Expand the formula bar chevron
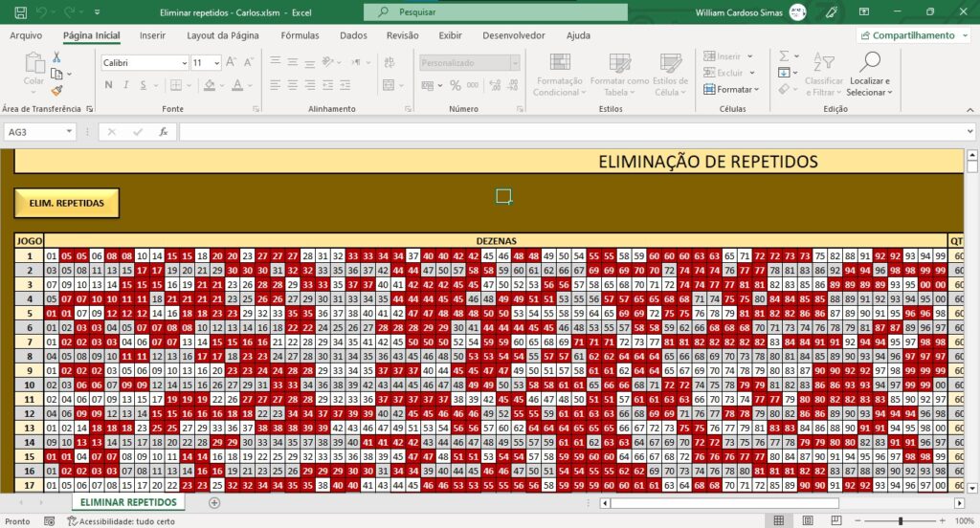 970,132
